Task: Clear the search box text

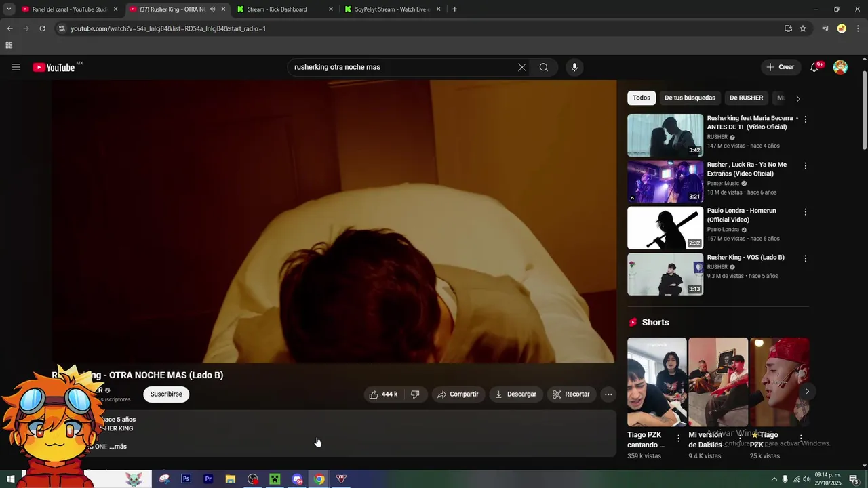Action: 521,67
